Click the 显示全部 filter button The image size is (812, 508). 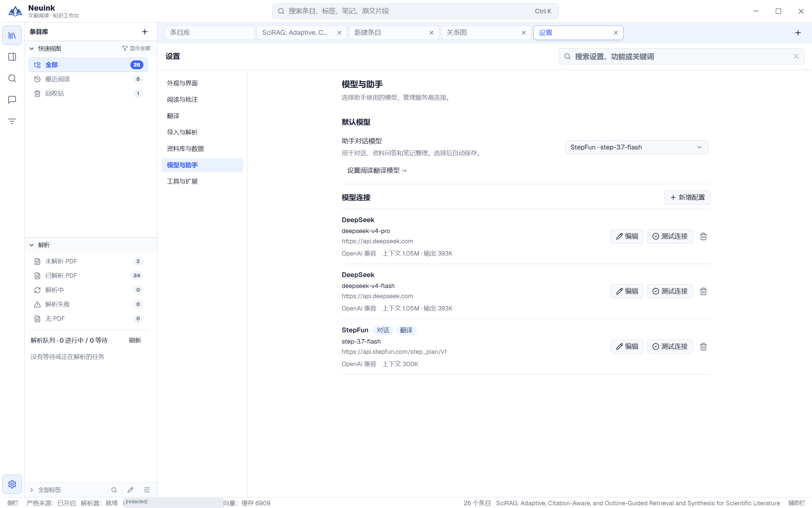pos(137,48)
